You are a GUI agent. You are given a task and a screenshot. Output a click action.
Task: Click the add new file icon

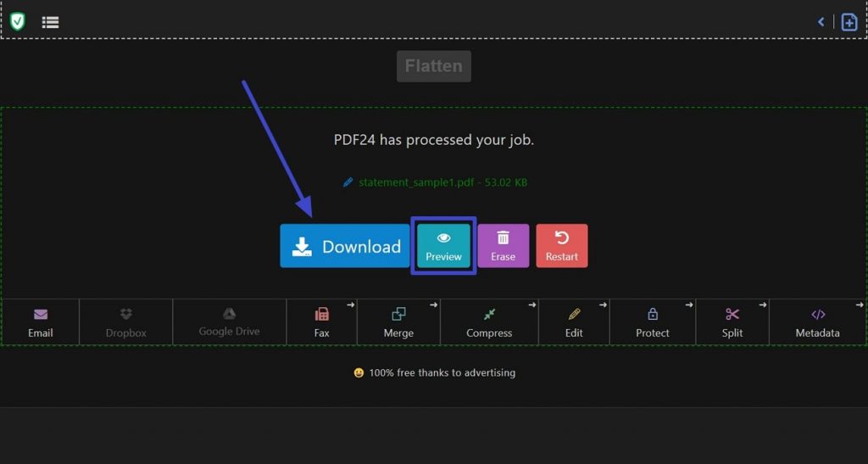(849, 22)
